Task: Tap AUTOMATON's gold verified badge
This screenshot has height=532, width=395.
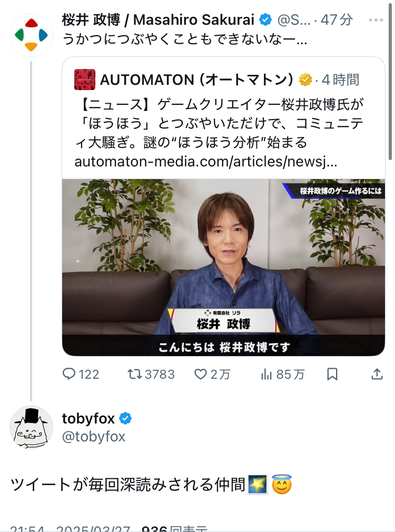Action: click(x=305, y=80)
